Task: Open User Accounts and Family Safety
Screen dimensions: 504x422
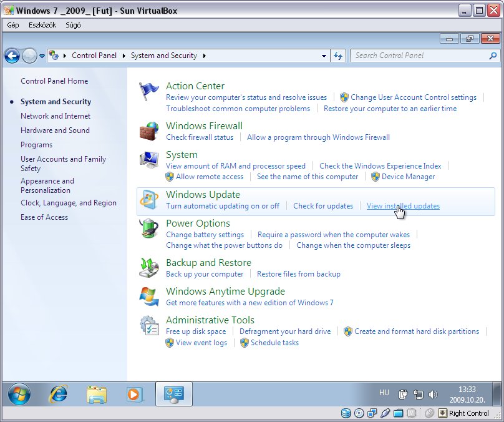Action: pos(64,164)
